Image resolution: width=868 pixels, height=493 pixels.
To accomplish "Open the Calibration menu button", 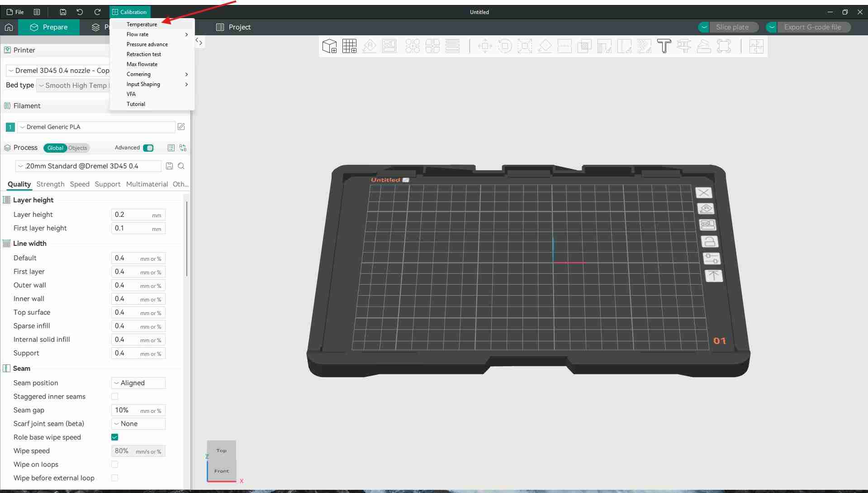I will point(129,12).
